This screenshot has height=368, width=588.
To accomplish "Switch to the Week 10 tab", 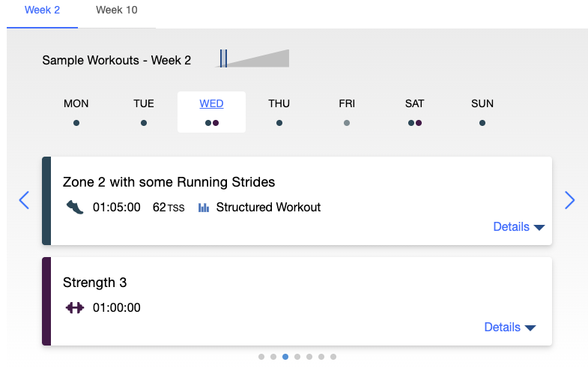I will 116,11.
